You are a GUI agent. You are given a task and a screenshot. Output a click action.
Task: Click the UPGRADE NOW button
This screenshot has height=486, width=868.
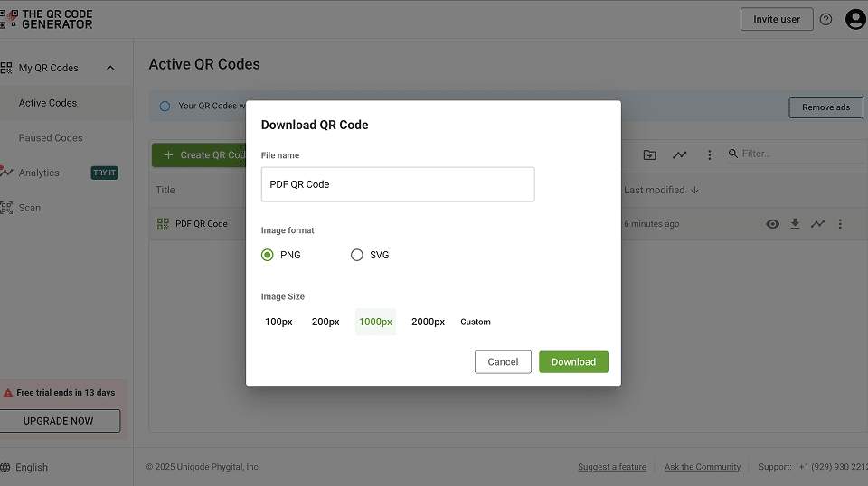60,421
